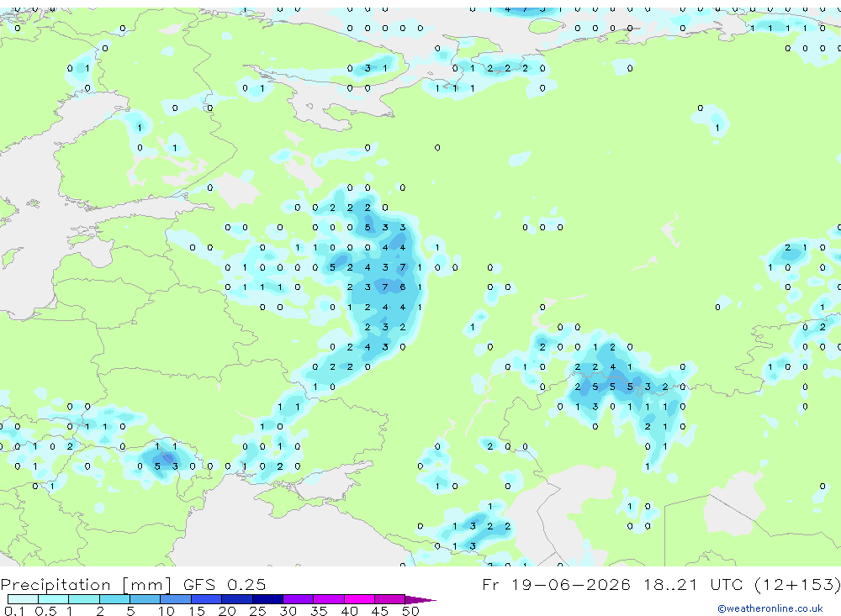Click the map value "6" in rain band

[x=402, y=287]
